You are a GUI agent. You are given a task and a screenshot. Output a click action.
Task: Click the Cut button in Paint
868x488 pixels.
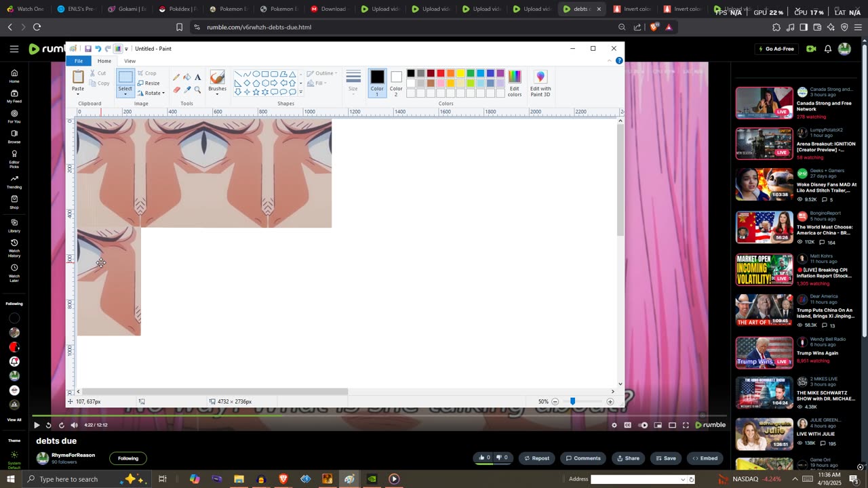click(98, 73)
